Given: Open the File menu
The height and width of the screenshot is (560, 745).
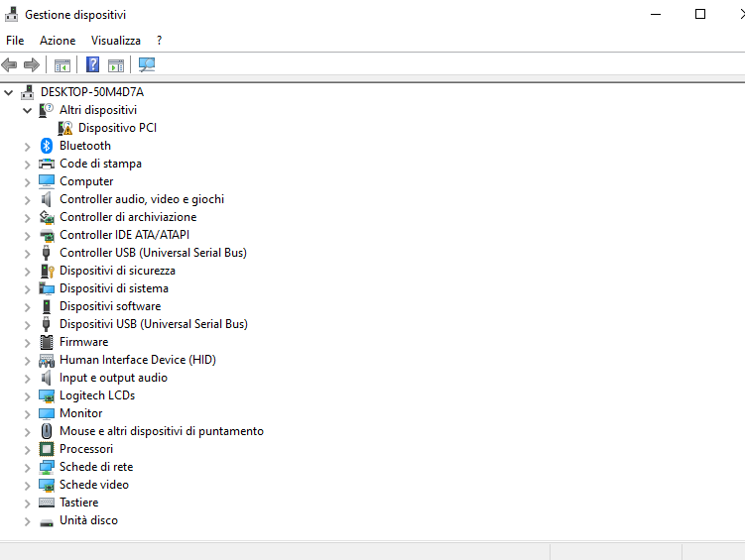Looking at the screenshot, I should coord(15,41).
